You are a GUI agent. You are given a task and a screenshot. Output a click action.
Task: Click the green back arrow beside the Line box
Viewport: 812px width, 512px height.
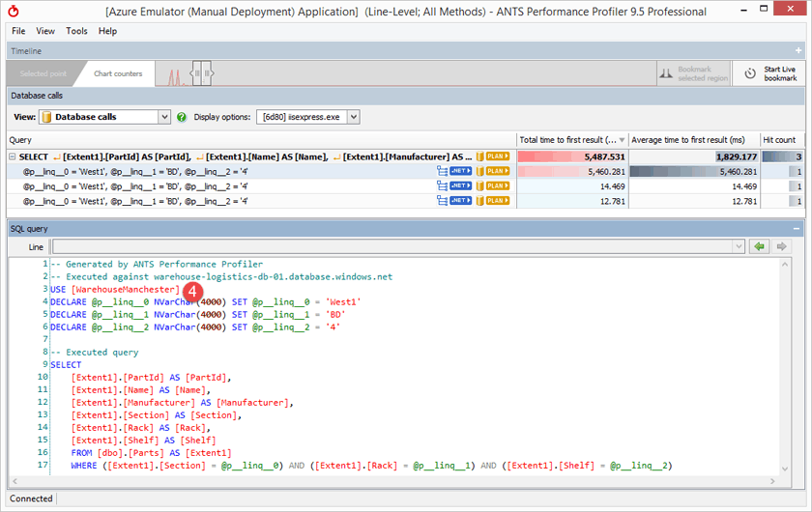click(759, 247)
